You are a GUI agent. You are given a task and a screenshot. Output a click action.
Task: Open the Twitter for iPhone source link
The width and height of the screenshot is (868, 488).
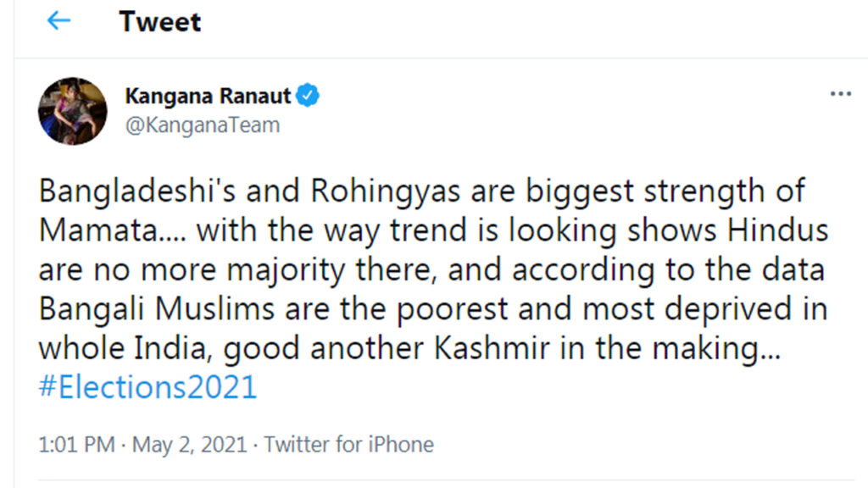click(348, 445)
